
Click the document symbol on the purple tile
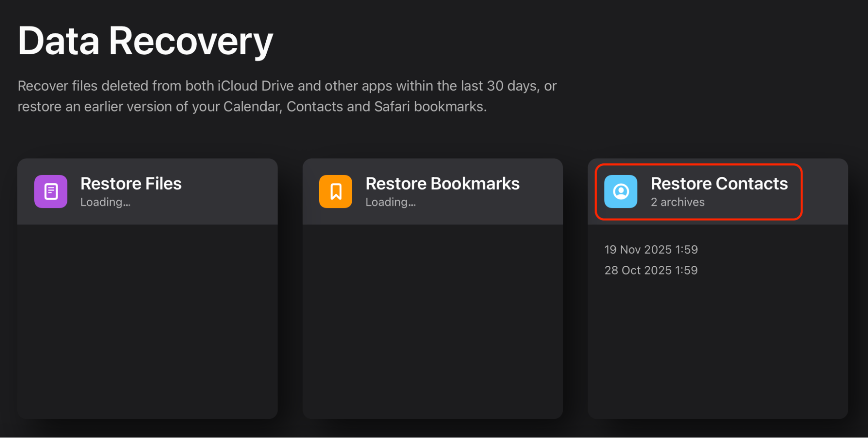[51, 191]
